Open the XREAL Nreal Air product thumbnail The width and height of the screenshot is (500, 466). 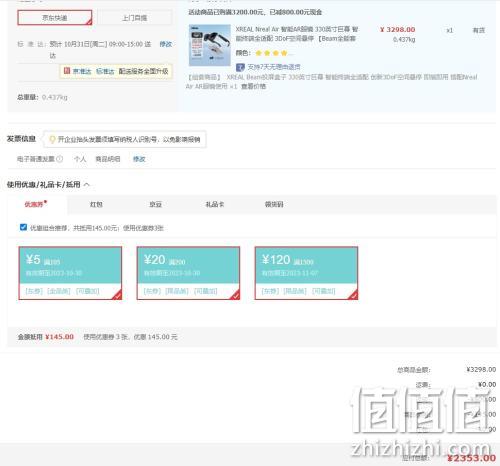tap(210, 45)
